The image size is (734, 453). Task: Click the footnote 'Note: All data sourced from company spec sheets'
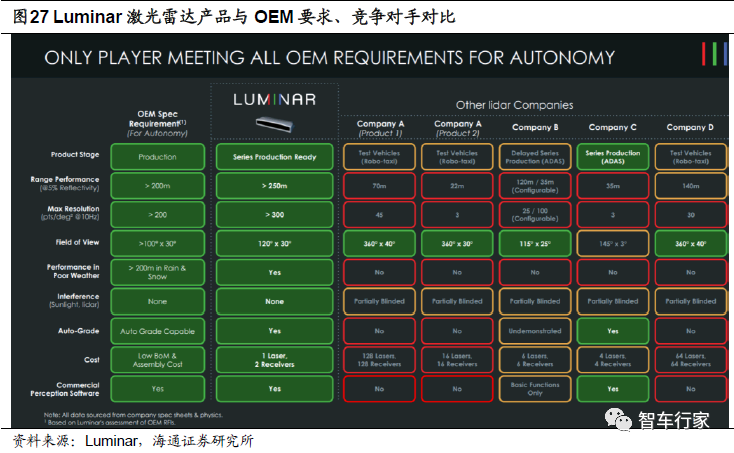click(x=133, y=415)
